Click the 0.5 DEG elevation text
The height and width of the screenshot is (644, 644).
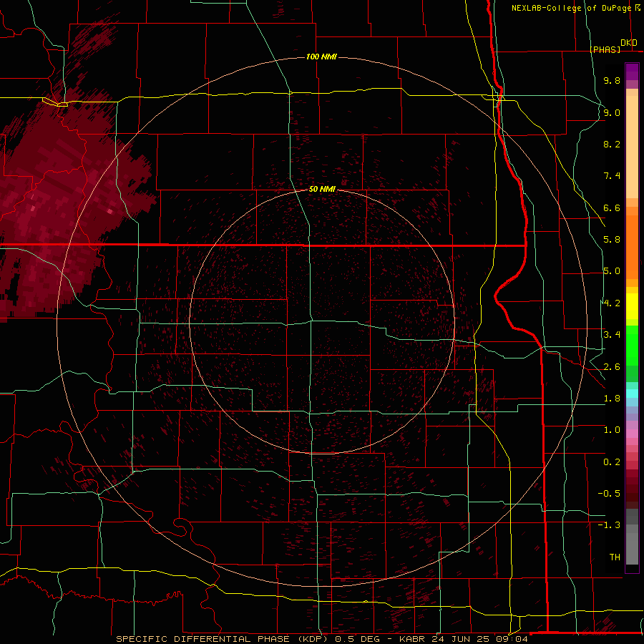[357, 639]
